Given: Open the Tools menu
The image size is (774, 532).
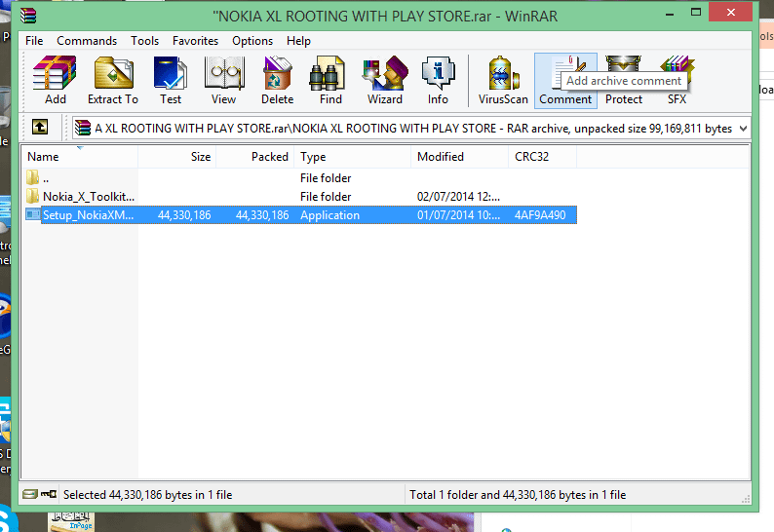Looking at the screenshot, I should (144, 41).
